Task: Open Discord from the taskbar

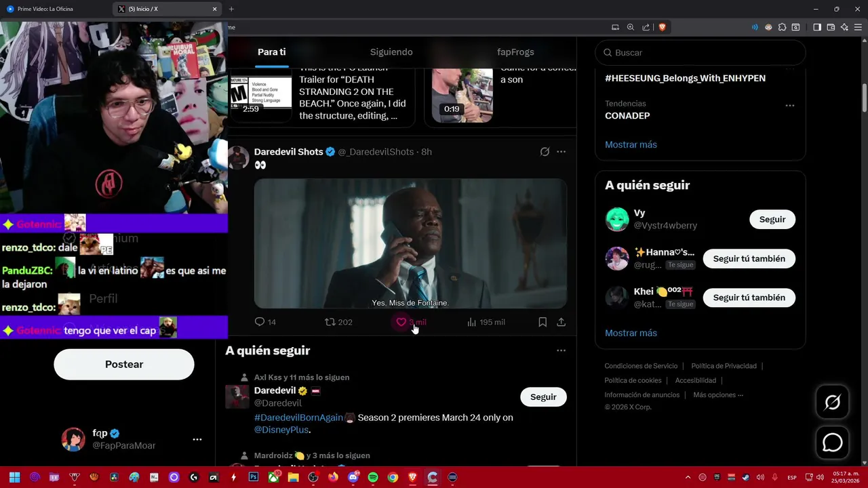Action: pyautogui.click(x=353, y=477)
